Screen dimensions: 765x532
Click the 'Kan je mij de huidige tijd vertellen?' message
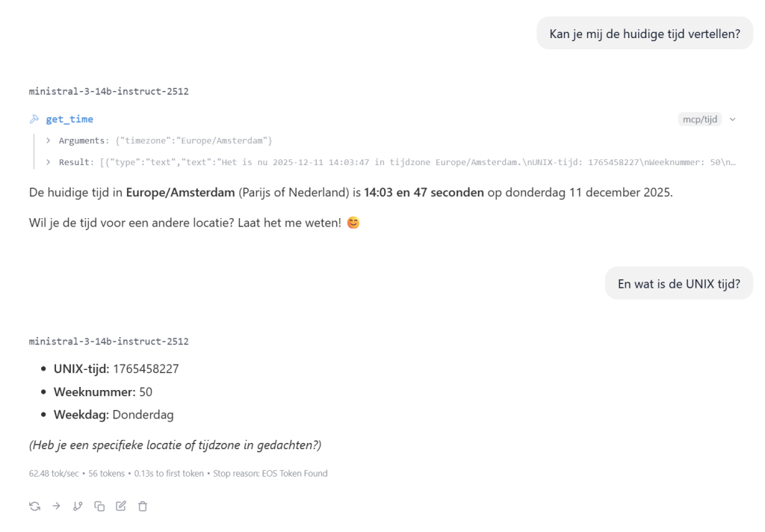[x=645, y=33]
